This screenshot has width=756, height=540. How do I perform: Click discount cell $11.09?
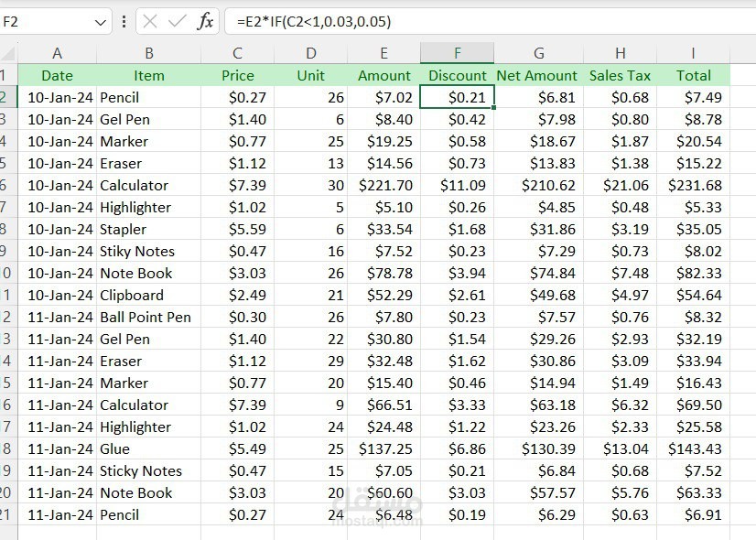pos(457,185)
